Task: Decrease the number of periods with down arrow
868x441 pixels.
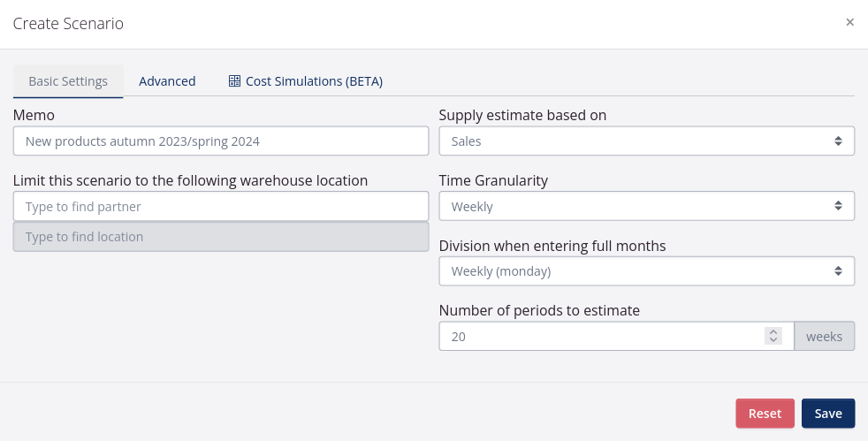Action: [773, 340]
